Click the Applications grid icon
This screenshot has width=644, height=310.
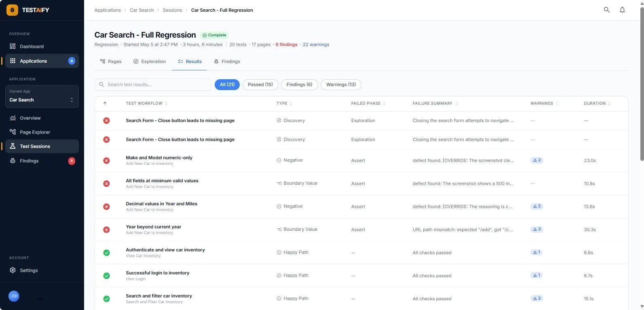pos(13,61)
